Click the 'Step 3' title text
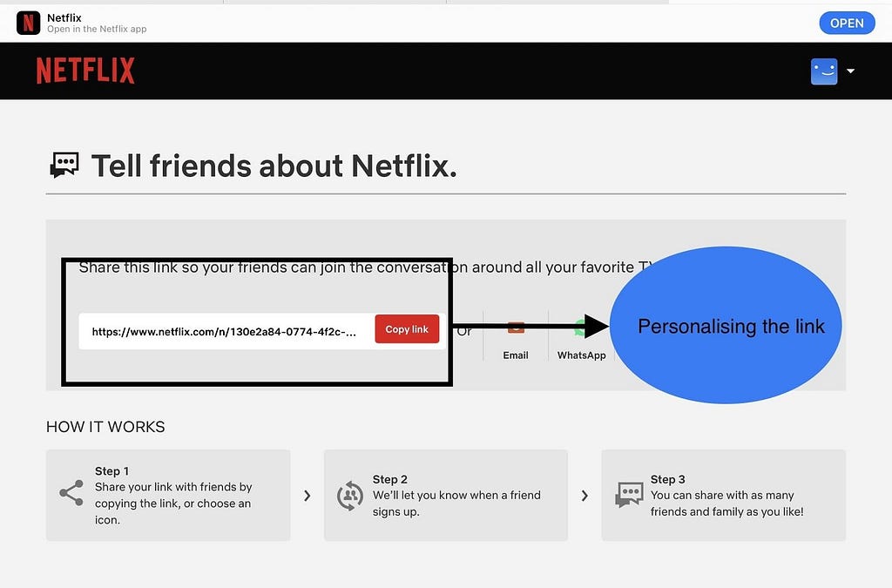This screenshot has width=892, height=588. pos(668,479)
